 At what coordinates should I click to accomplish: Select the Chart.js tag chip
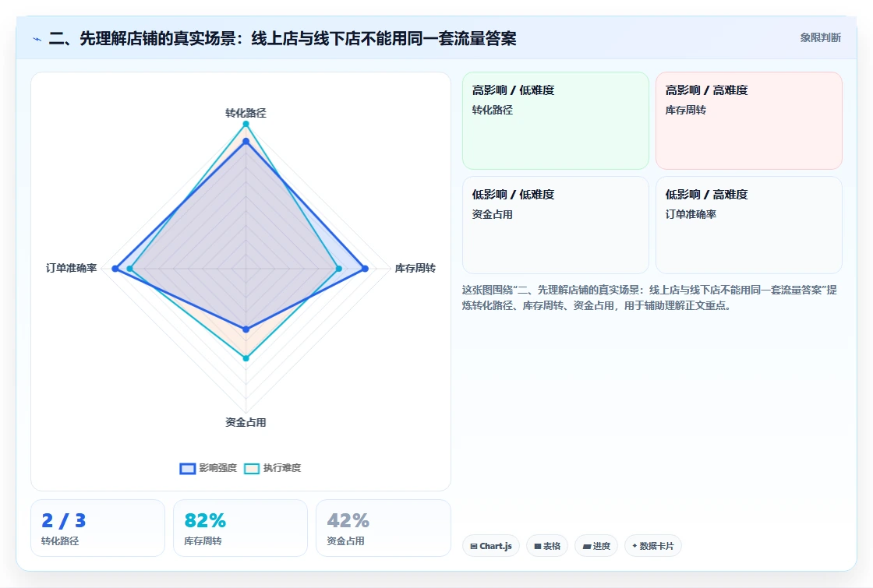coord(491,546)
